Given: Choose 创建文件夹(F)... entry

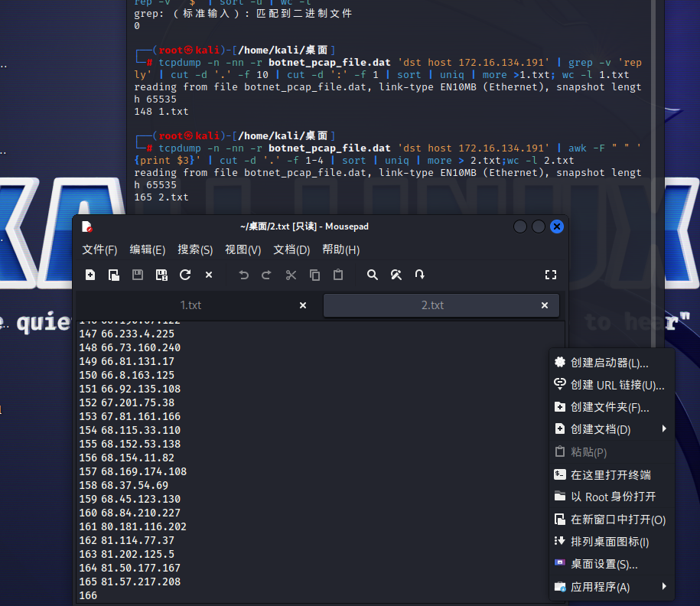Looking at the screenshot, I should pyautogui.click(x=611, y=407).
